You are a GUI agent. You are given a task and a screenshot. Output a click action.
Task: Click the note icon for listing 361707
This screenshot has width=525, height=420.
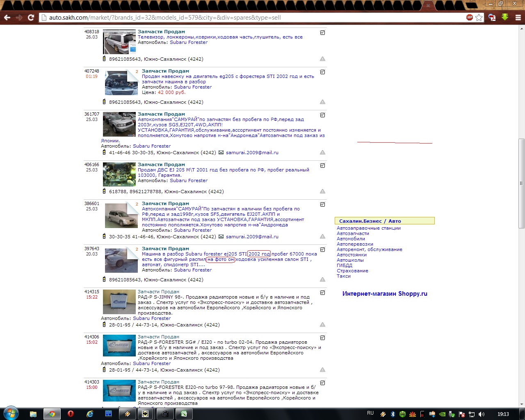tap(322, 115)
